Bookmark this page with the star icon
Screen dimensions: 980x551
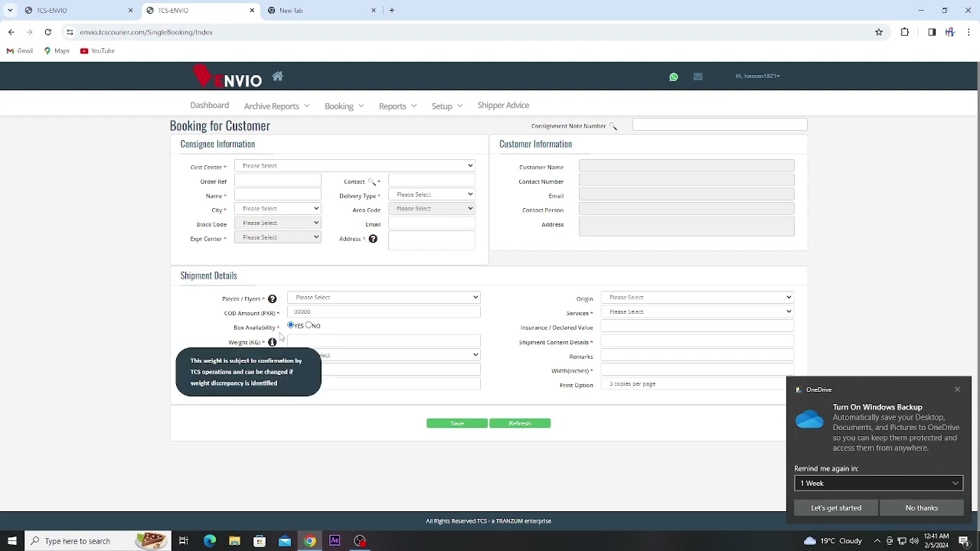[879, 32]
